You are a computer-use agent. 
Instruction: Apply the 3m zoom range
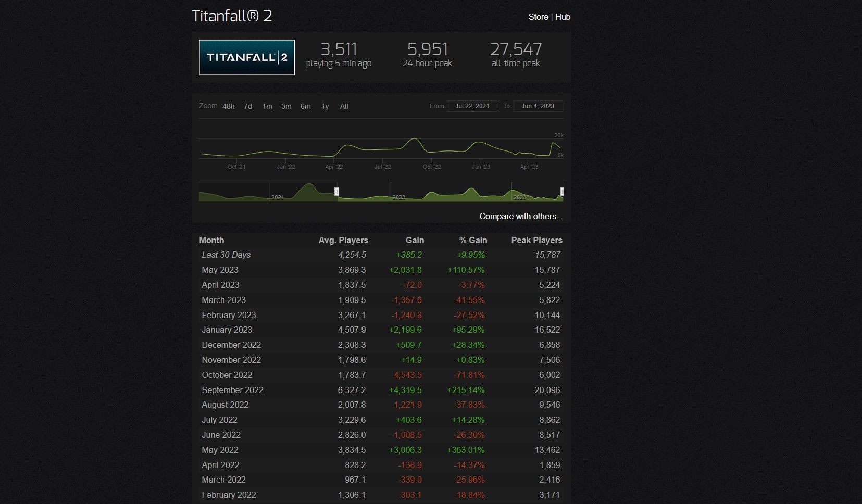pyautogui.click(x=286, y=106)
